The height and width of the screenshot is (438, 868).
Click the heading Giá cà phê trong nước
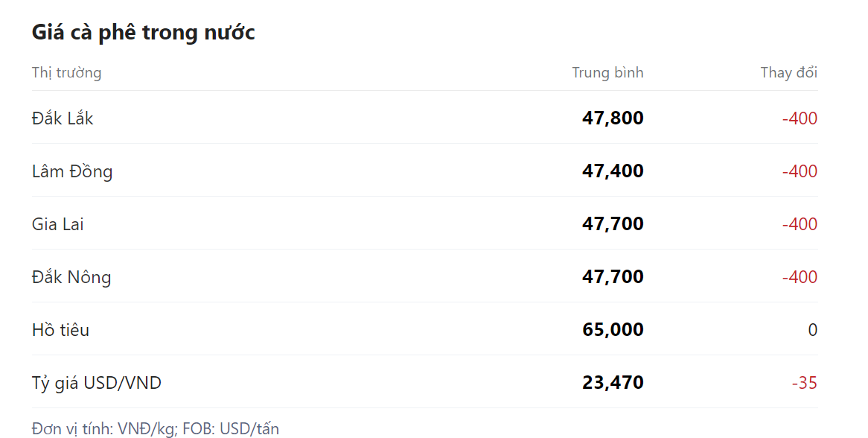(x=143, y=33)
